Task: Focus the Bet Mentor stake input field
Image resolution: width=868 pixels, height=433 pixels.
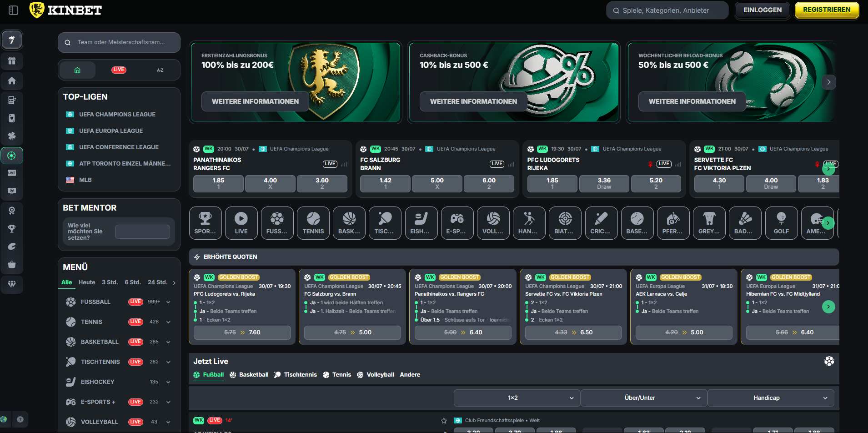Action: point(142,232)
